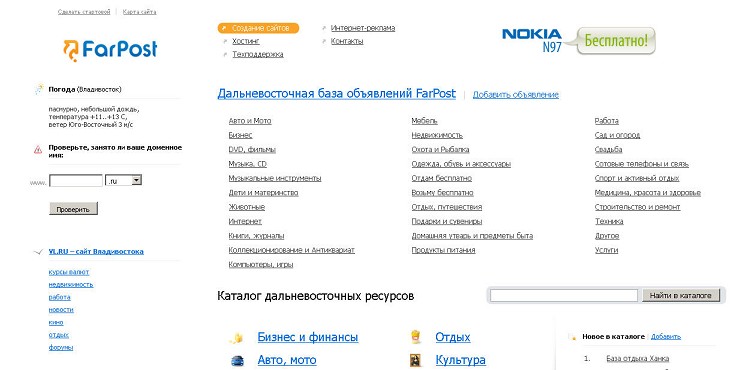Open the Карта сайта link
Image resolution: width=743 pixels, height=370 pixels.
coord(139,12)
